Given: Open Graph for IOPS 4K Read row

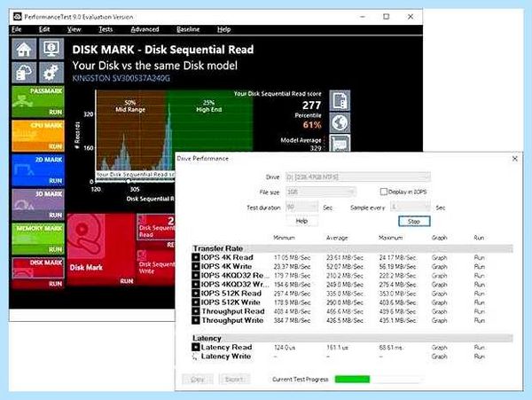Looking at the screenshot, I should (440, 258).
